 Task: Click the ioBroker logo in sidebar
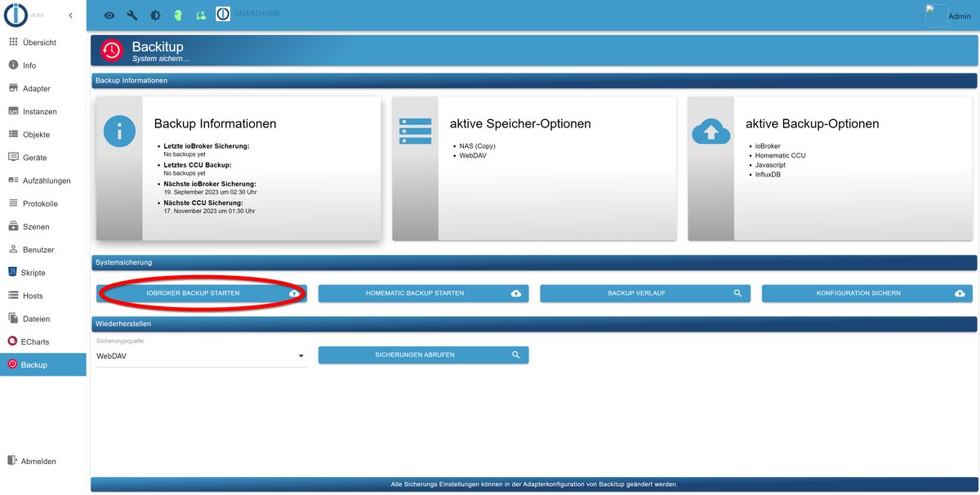click(x=15, y=15)
